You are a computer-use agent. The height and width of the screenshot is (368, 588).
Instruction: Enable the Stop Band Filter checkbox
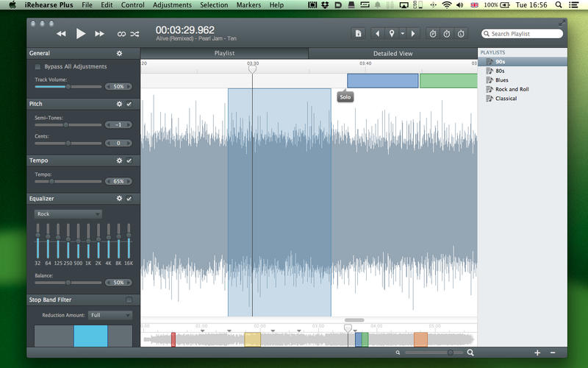(129, 300)
